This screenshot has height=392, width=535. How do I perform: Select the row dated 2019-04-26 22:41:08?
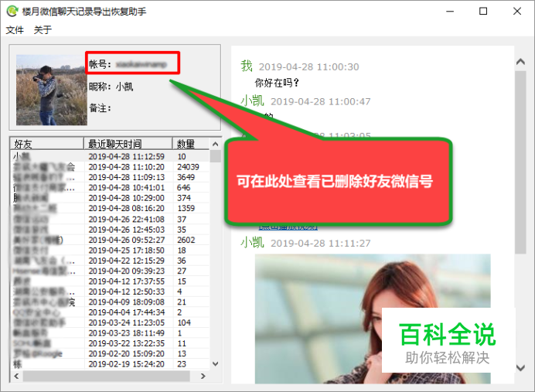coord(110,219)
